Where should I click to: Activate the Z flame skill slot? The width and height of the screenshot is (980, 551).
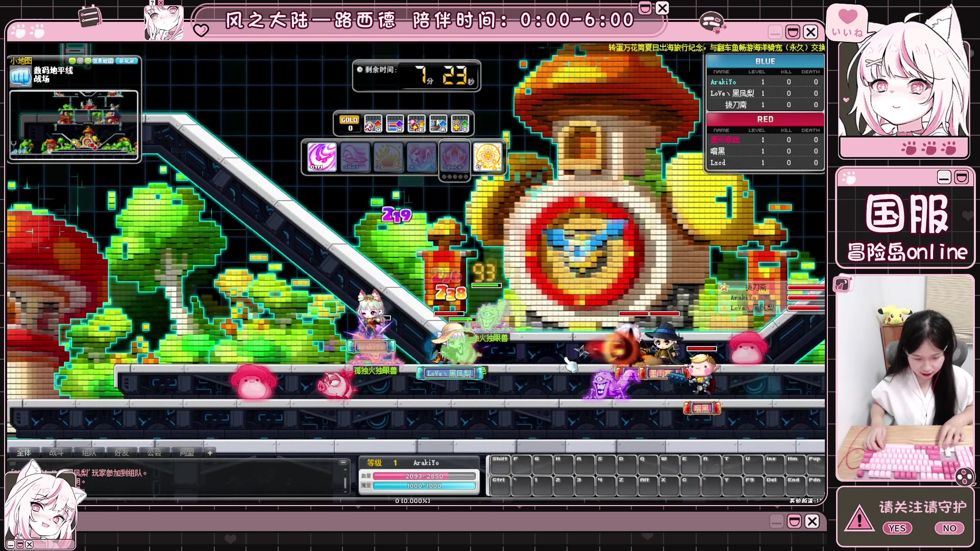[388, 156]
